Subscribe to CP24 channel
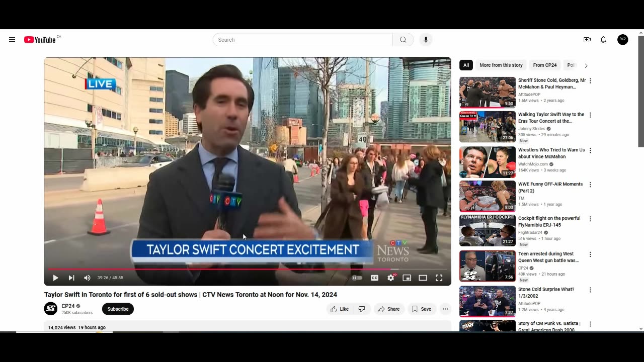644x362 pixels. click(118, 309)
